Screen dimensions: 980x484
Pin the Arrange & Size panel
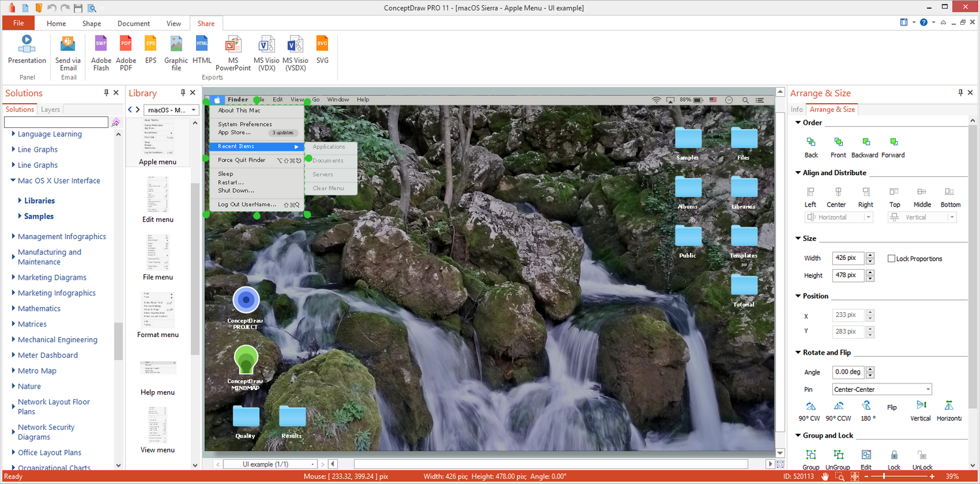(960, 93)
